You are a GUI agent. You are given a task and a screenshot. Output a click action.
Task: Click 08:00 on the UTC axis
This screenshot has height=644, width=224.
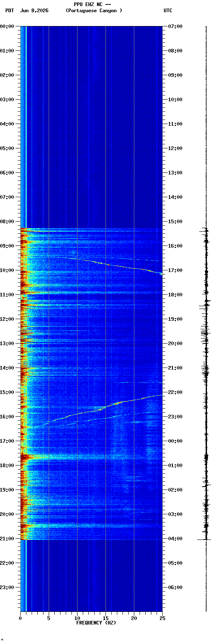pos(175,51)
